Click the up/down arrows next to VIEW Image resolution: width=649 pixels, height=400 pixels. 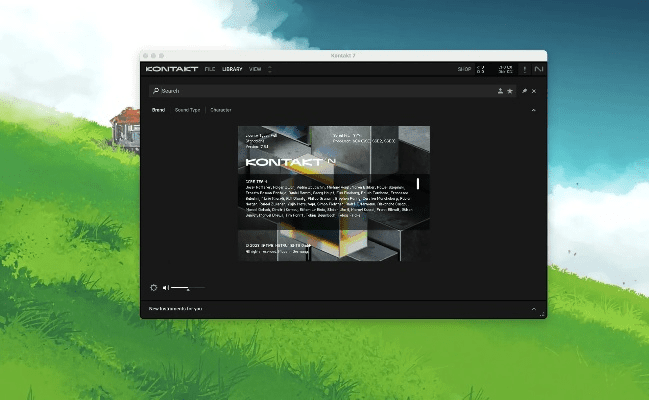269,69
